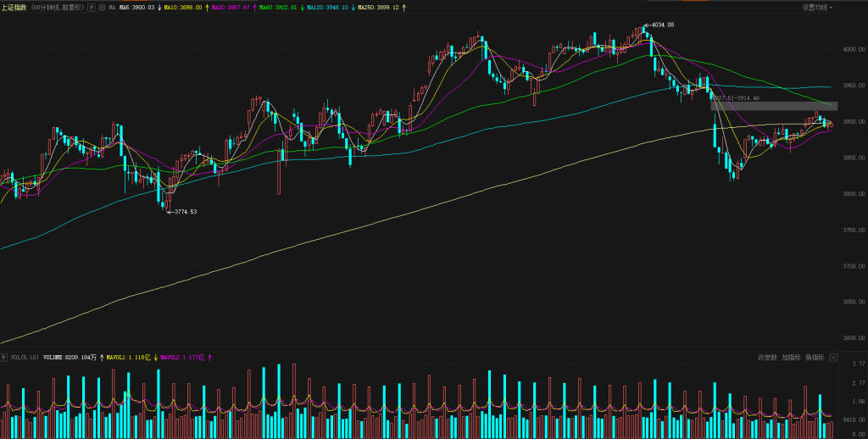Open MA settings gear icon
Image resolution: width=868 pixels, height=439 pixels.
coord(102,8)
